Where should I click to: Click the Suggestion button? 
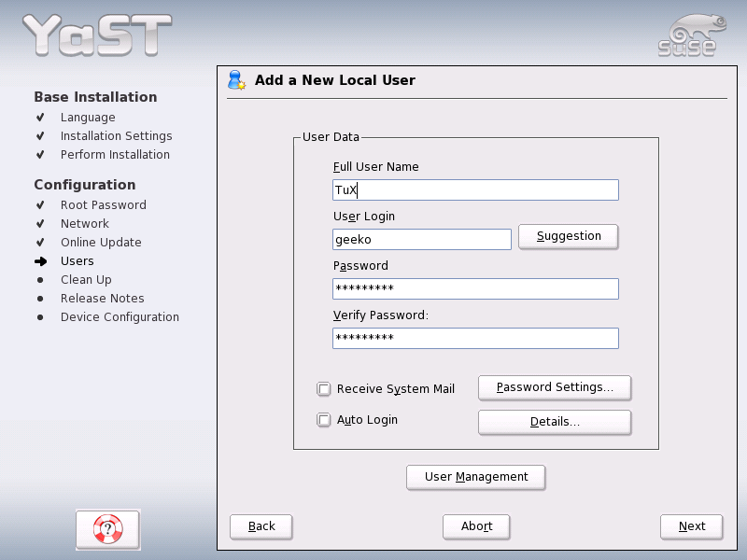(569, 236)
